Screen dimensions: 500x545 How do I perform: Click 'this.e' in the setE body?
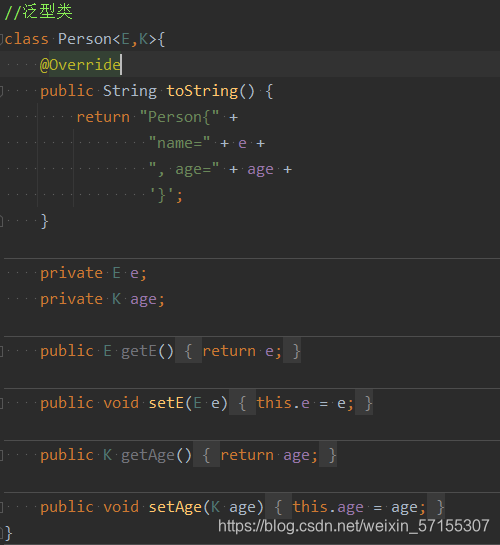click(283, 403)
